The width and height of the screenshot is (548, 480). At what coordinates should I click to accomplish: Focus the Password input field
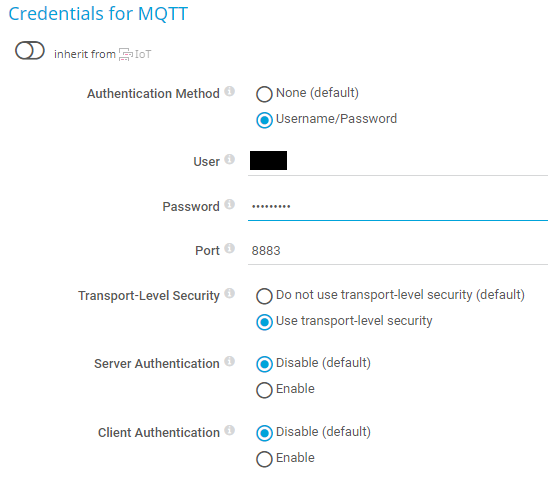pos(398,206)
